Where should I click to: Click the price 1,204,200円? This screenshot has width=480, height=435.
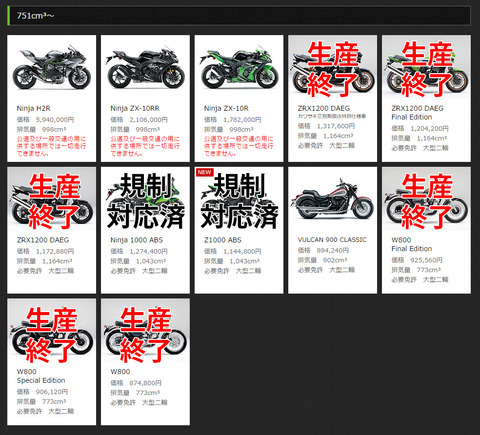pos(430,128)
